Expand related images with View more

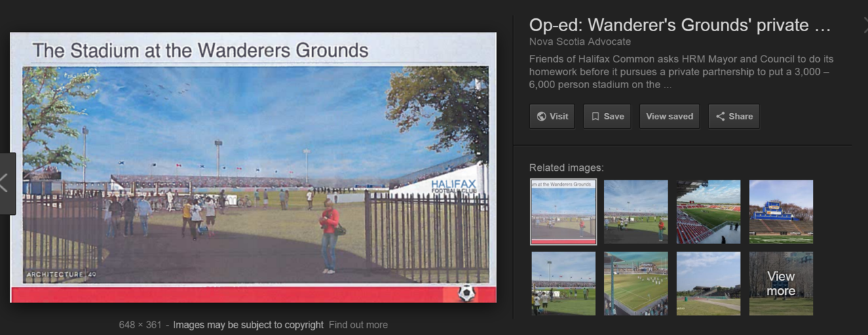pos(780,283)
